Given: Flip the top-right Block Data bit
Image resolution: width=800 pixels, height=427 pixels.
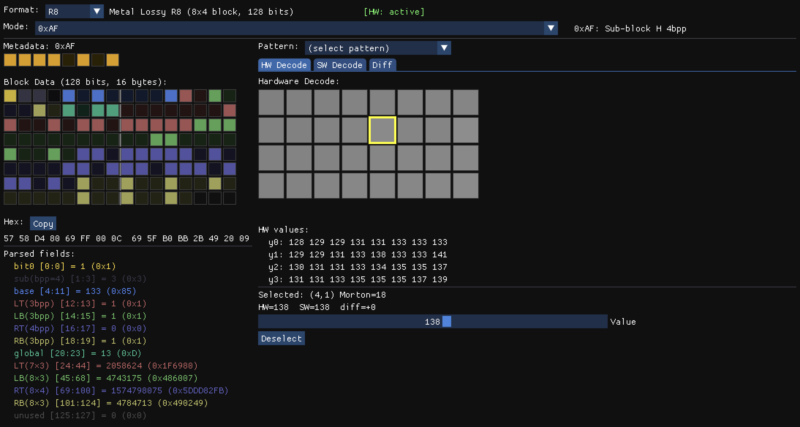Looking at the screenshot, I should coord(229,96).
